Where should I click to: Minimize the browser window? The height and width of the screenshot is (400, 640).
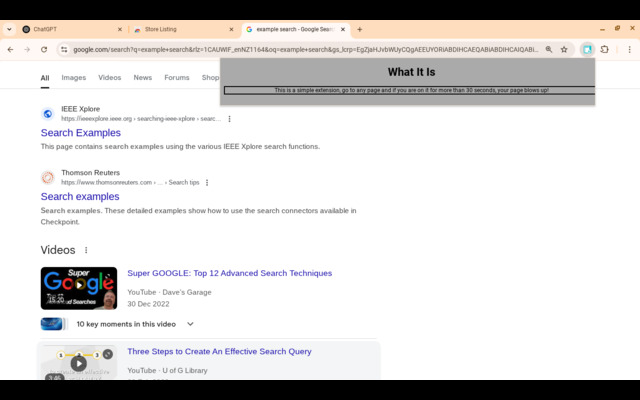tap(602, 29)
